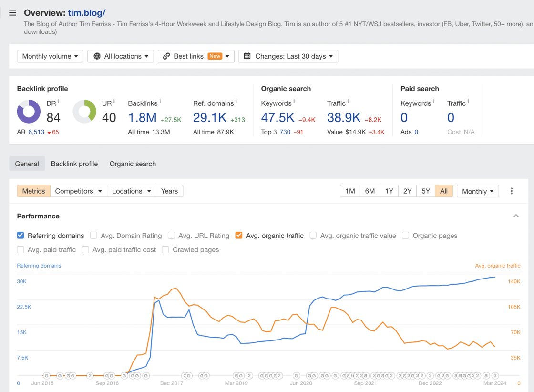Screen dimensions: 534x392
Task: Open the hamburger menu icon
Action: [12, 13]
